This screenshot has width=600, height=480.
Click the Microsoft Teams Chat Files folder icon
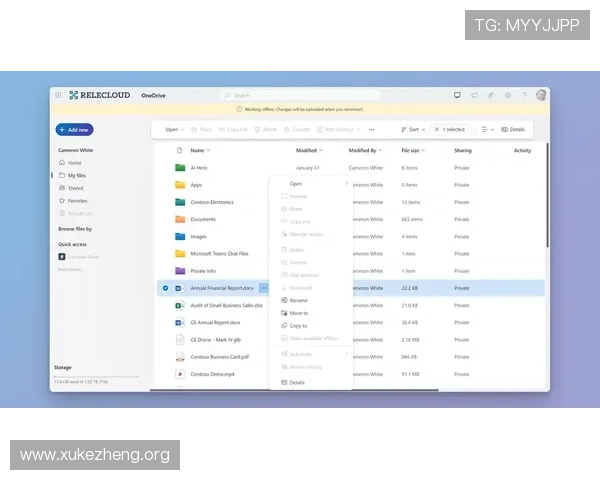click(180, 254)
